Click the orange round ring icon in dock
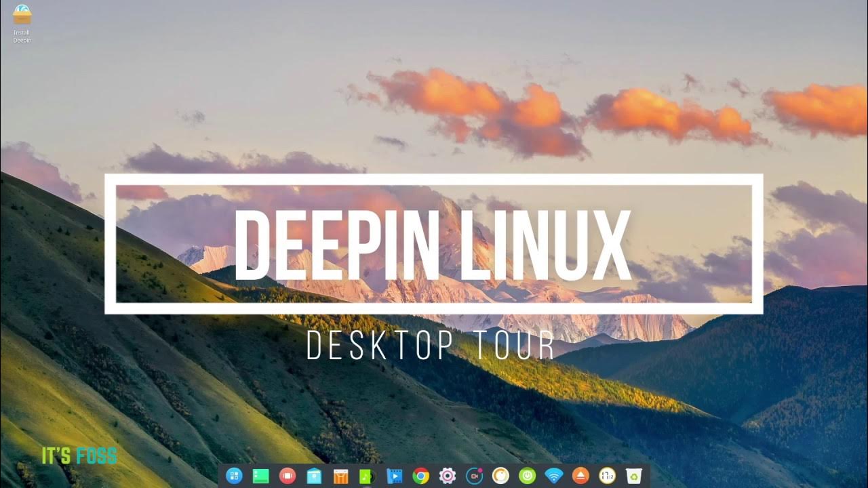 500,476
